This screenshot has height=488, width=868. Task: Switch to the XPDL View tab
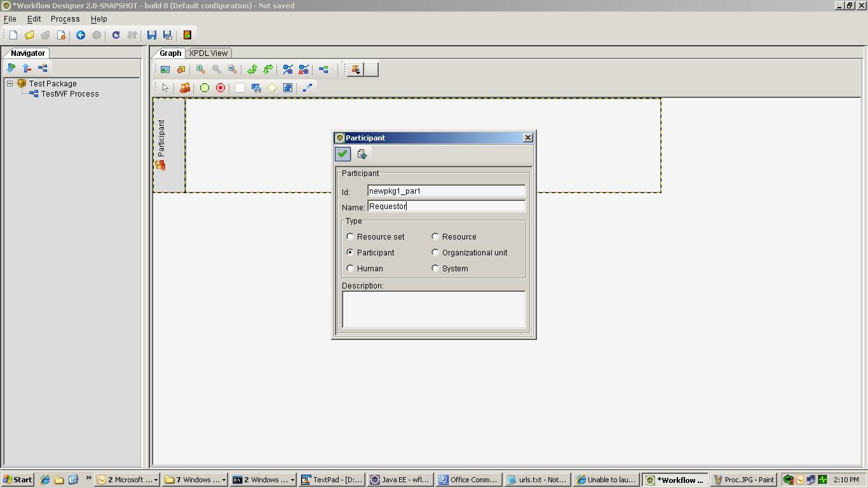208,53
